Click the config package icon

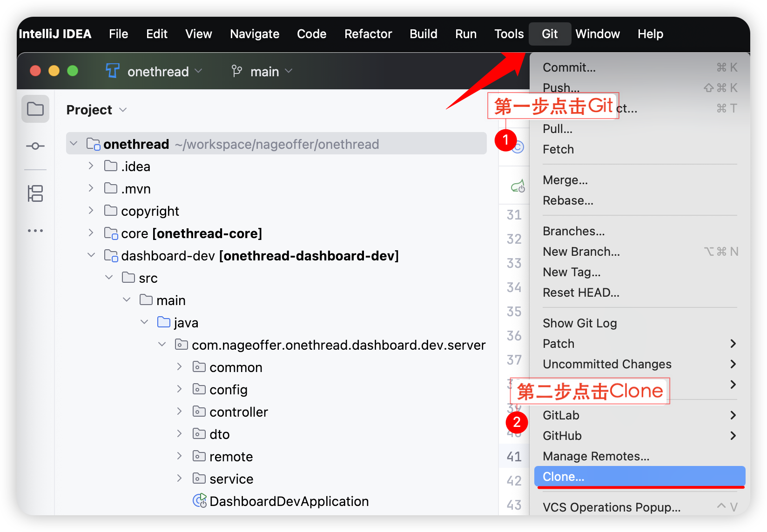[199, 389]
